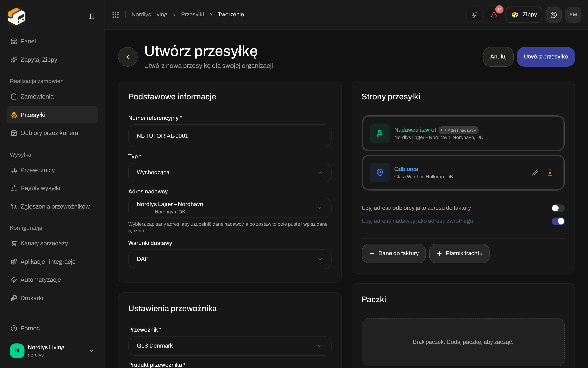
Task: Open Zgłoszenia przewoźników in sidebar
Action: click(x=52, y=207)
